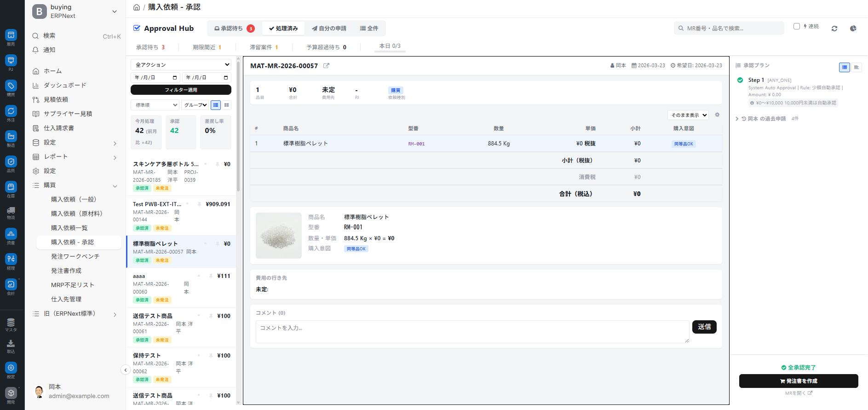Open the 経理 module icon
Image resolution: width=868 pixels, height=410 pixels.
tap(11, 261)
